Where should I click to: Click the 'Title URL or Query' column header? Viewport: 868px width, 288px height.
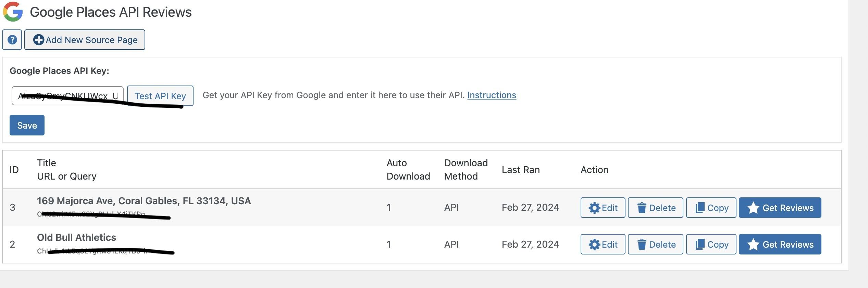tap(67, 170)
